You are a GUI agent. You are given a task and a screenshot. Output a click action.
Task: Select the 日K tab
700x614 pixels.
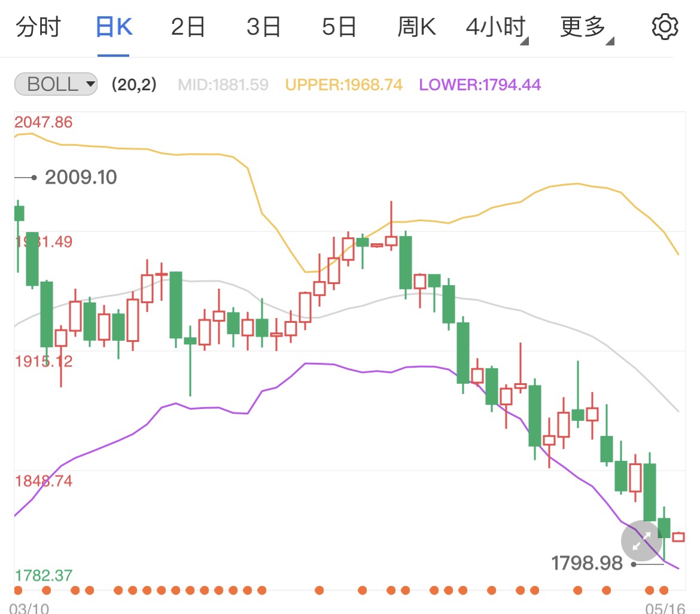pos(114,28)
